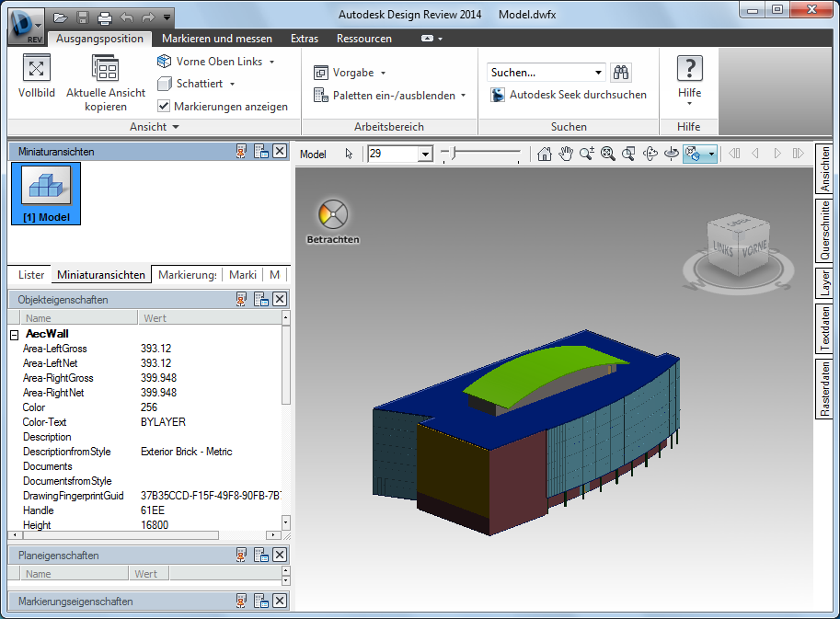Click the Open file folder icon
This screenshot has width=840, height=619.
61,17
